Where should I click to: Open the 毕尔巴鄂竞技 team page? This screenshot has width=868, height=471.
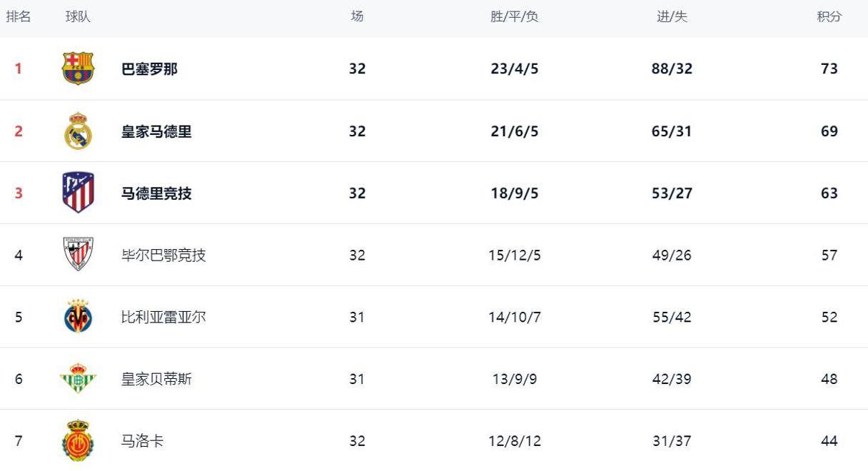(163, 255)
